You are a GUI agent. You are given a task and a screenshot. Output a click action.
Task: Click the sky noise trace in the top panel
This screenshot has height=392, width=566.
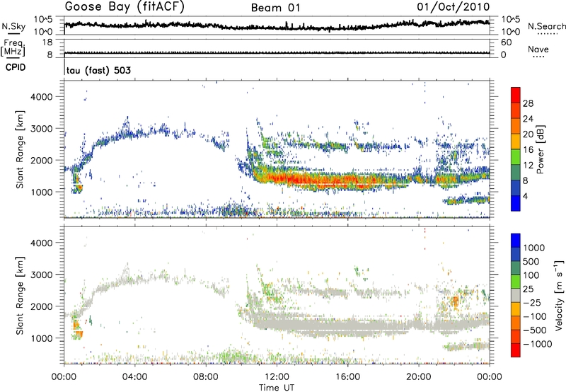pos(277,27)
